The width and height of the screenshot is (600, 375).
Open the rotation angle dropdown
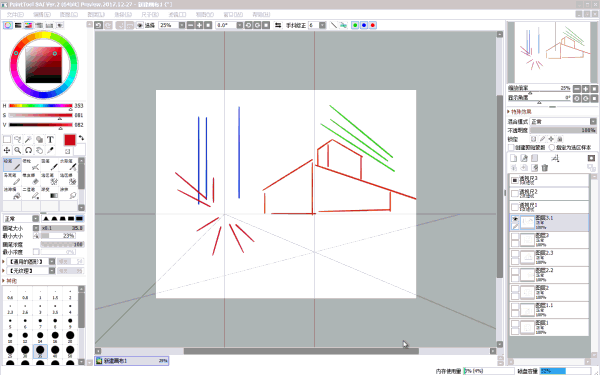click(240, 25)
